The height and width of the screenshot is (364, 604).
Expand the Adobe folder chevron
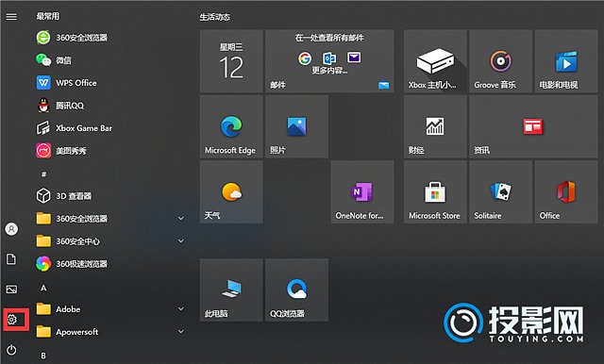[x=180, y=309]
